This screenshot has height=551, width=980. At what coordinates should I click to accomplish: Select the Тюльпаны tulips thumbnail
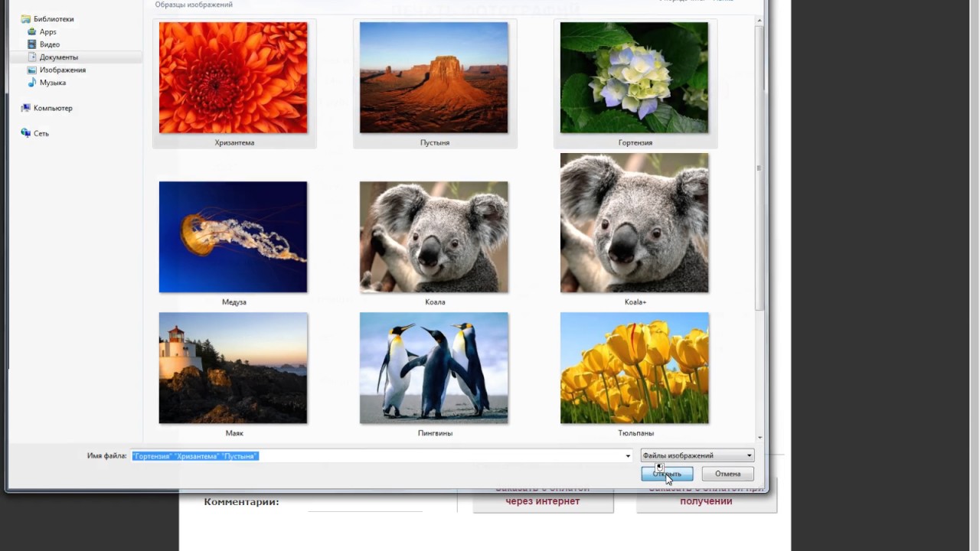635,368
